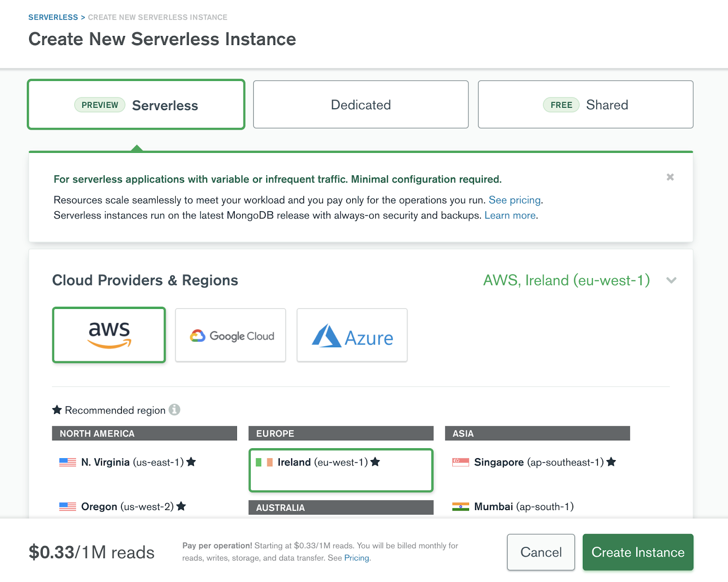
Task: Click the star beside Singapore region
Action: [611, 461]
